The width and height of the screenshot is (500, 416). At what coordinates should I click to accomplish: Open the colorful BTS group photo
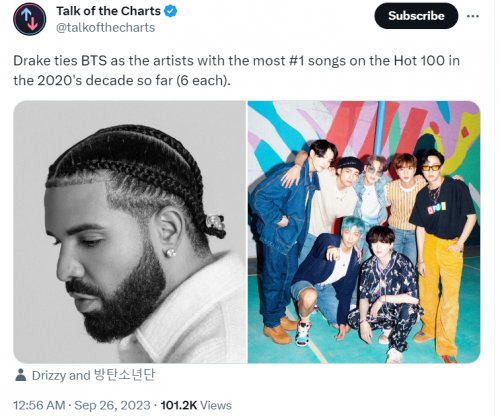(x=364, y=232)
